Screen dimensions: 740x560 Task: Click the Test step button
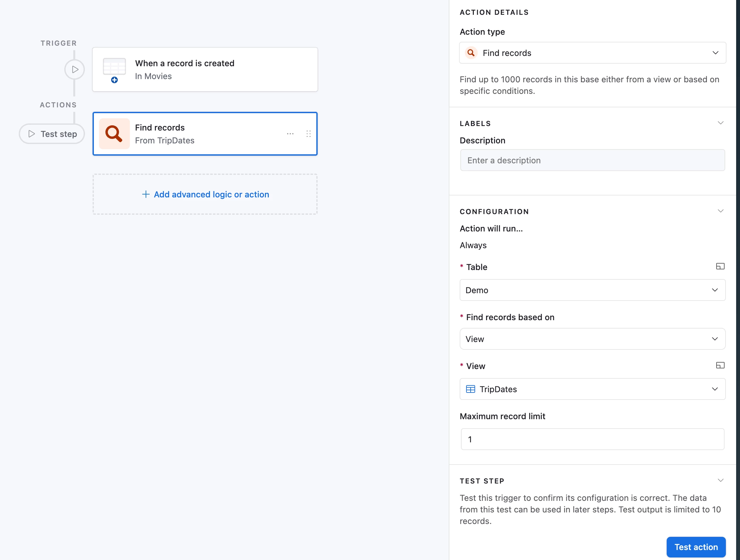tap(52, 134)
